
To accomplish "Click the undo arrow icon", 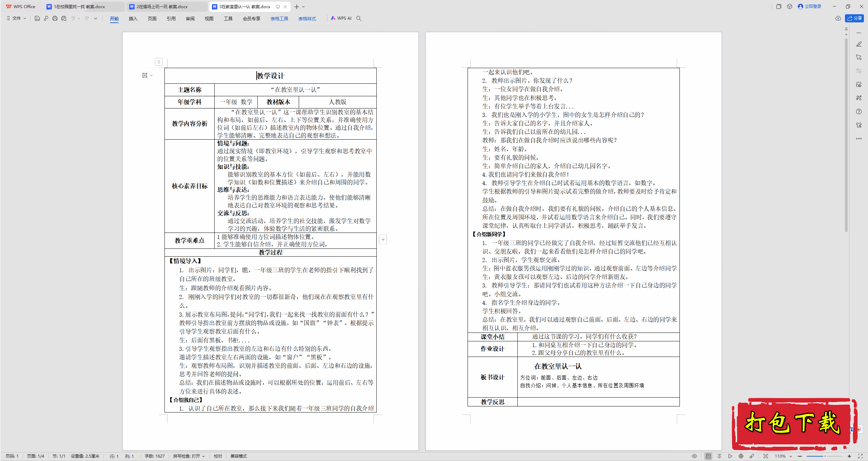I will [x=73, y=18].
